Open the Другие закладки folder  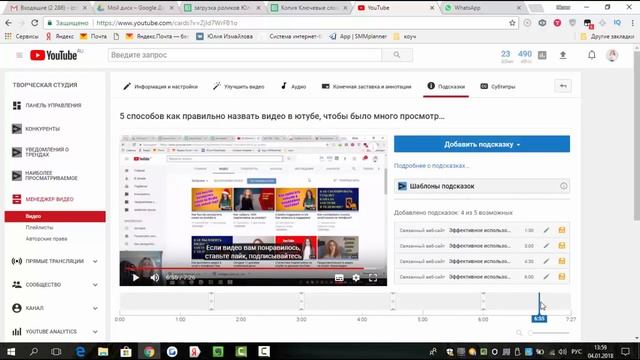[x=607, y=36]
